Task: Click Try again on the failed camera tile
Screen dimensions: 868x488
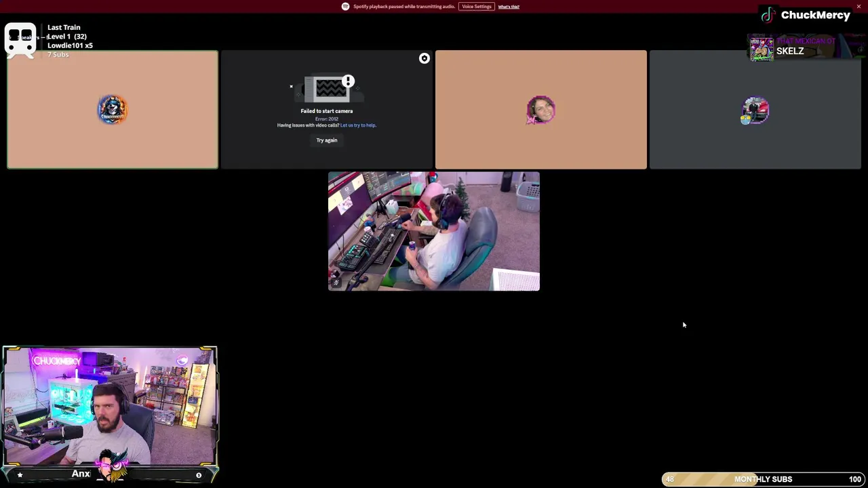Action: pos(326,140)
